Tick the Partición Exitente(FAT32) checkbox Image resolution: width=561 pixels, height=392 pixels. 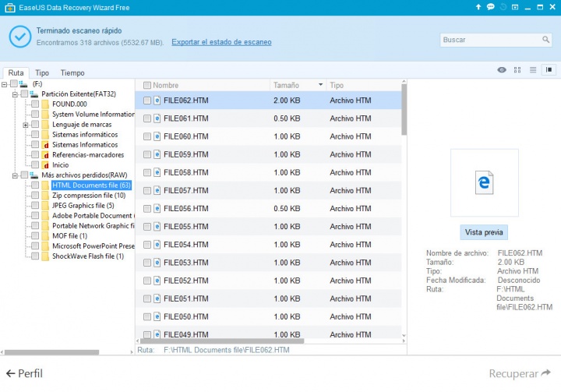(24, 94)
